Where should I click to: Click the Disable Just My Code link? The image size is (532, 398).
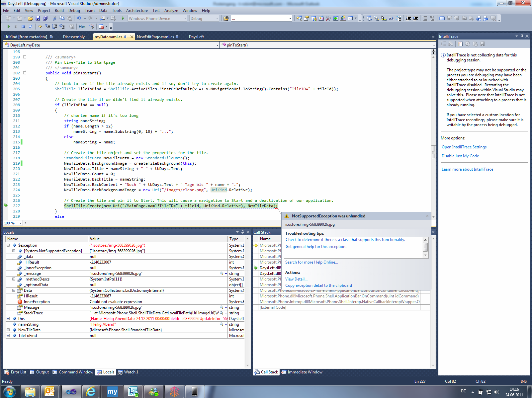pyautogui.click(x=460, y=156)
